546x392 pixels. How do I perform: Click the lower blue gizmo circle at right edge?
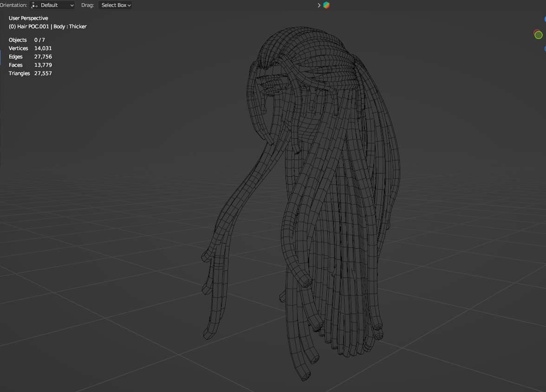pyautogui.click(x=545, y=49)
